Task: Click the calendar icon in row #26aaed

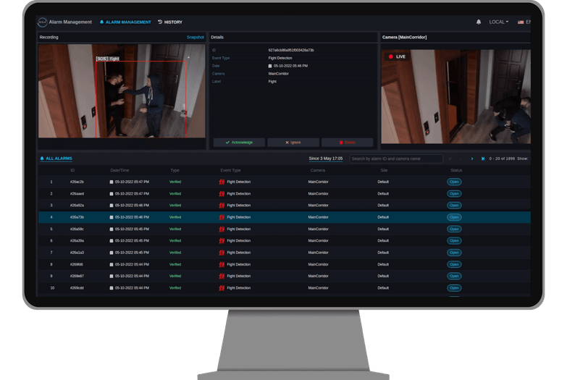Action: tap(112, 194)
